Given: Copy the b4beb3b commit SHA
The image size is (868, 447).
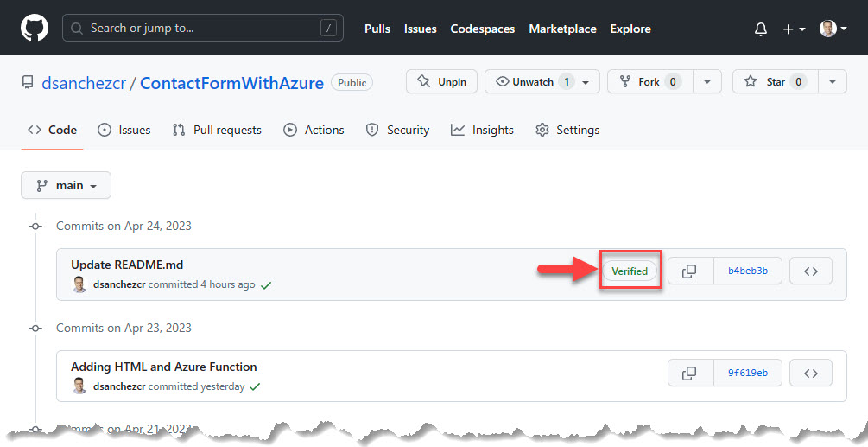Looking at the screenshot, I should (689, 271).
